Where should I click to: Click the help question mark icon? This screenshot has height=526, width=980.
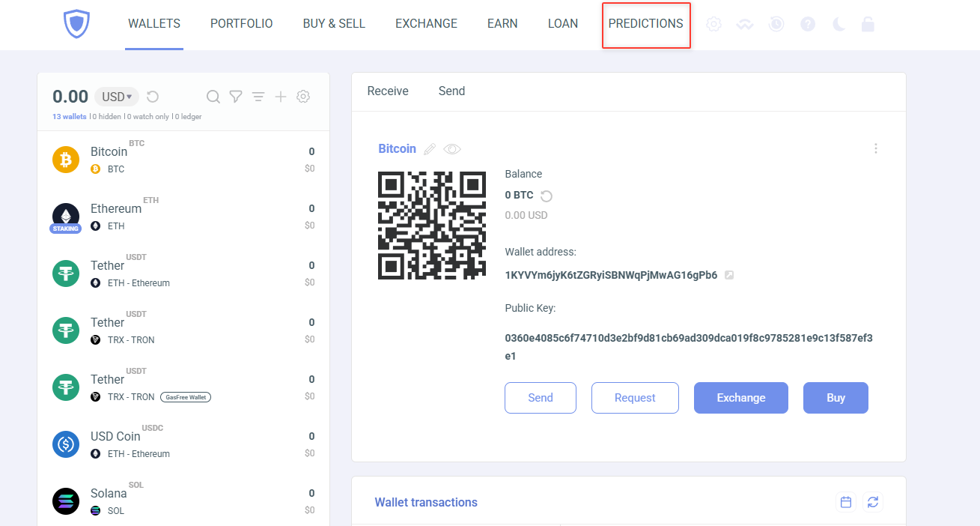tap(808, 24)
